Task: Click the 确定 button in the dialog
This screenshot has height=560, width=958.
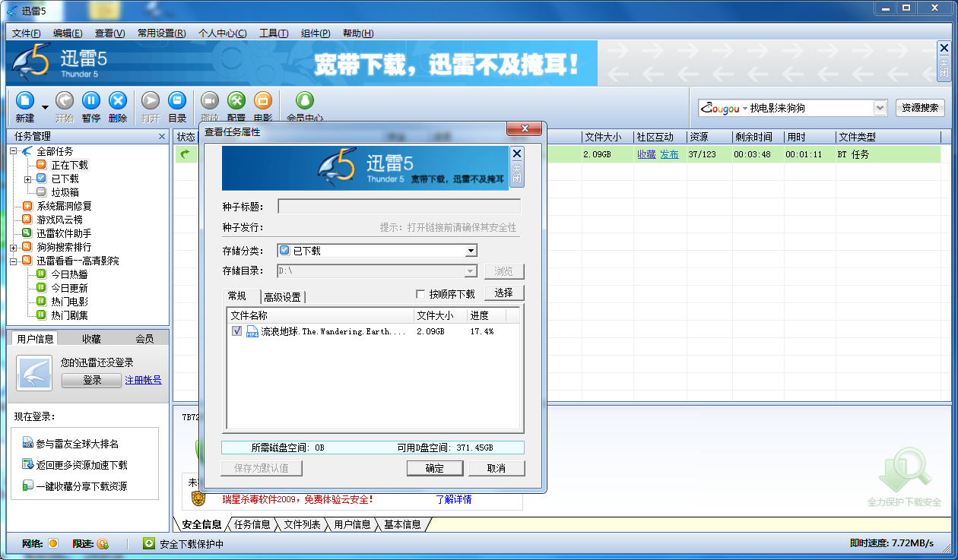Action: (435, 468)
